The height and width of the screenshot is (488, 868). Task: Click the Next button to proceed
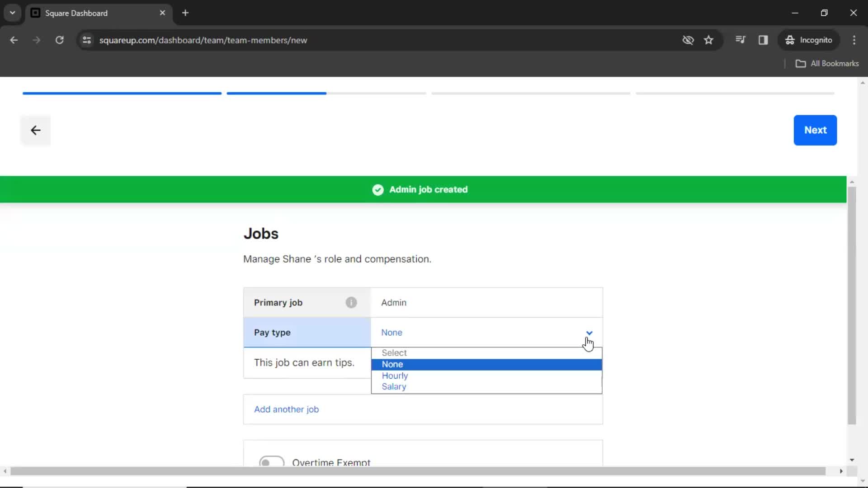click(x=816, y=130)
